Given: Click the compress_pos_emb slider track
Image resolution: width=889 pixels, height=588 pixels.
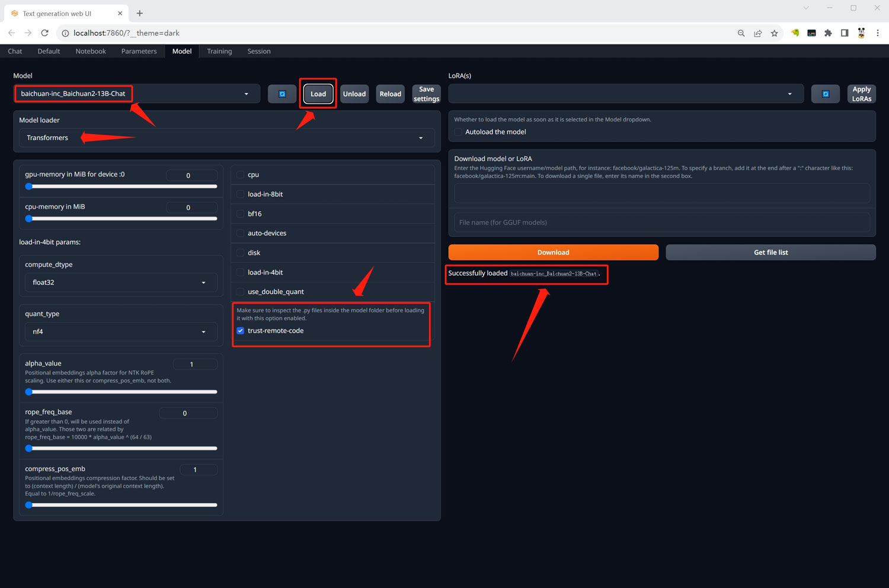Looking at the screenshot, I should pos(121,505).
